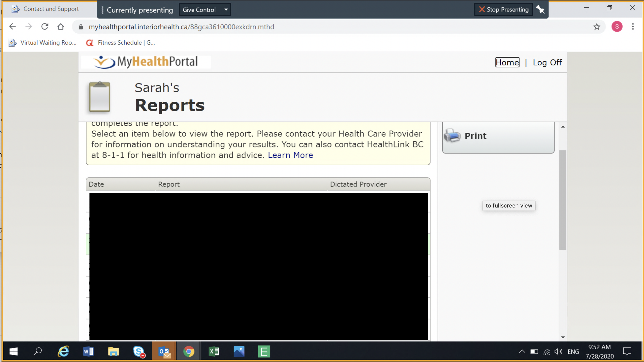Viewport: 644px width, 362px height.
Task: Open Skype from the taskbar
Action: pyautogui.click(x=139, y=351)
